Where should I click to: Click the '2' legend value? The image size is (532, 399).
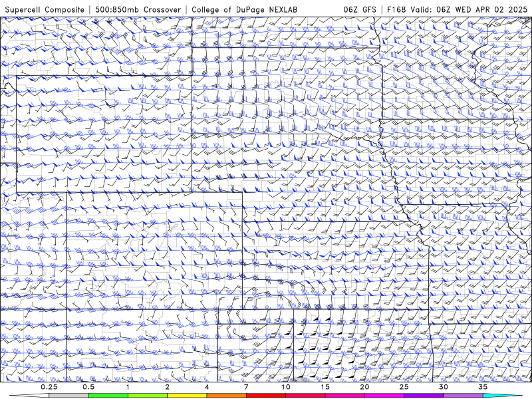coord(168,387)
